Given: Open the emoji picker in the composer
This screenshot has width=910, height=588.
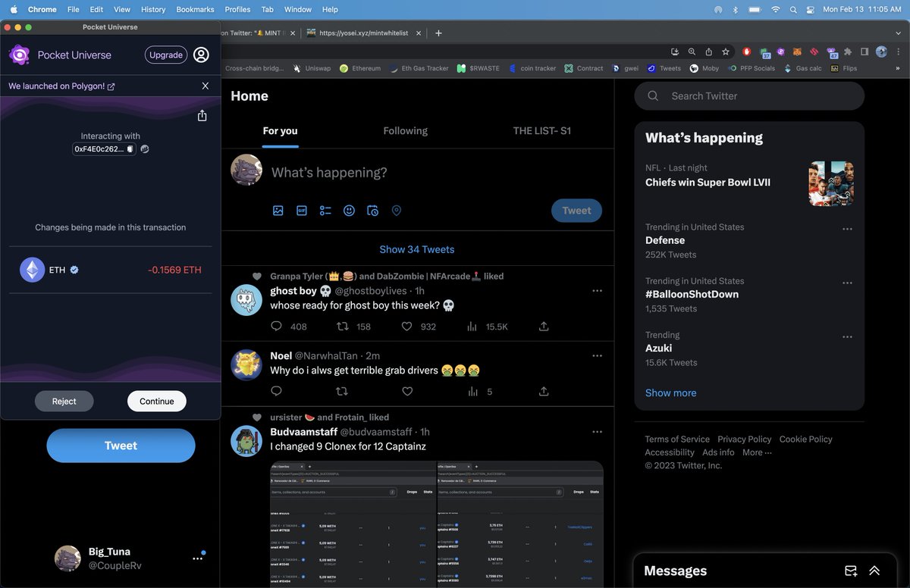Looking at the screenshot, I should pos(349,211).
